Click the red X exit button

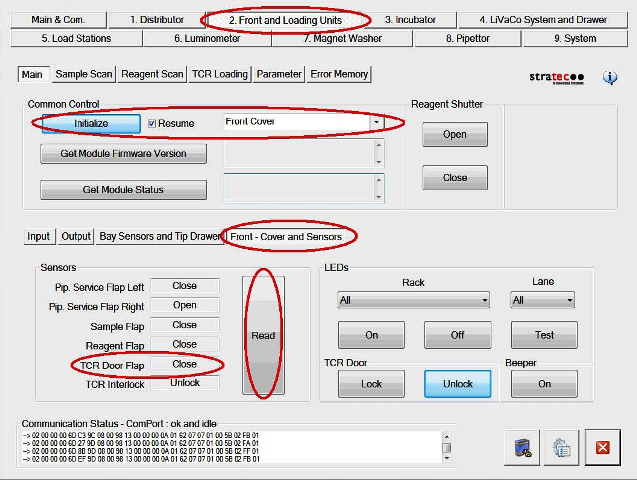(x=602, y=447)
